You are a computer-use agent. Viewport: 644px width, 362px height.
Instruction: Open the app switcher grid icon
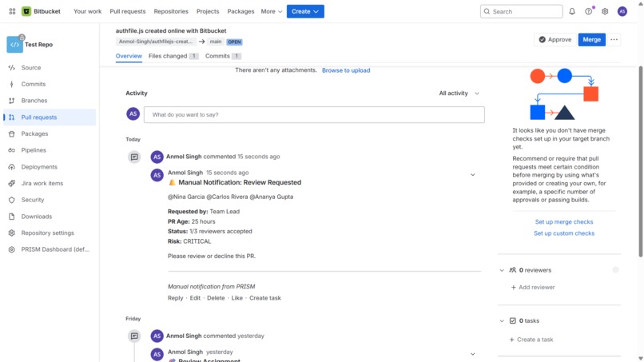(x=12, y=11)
